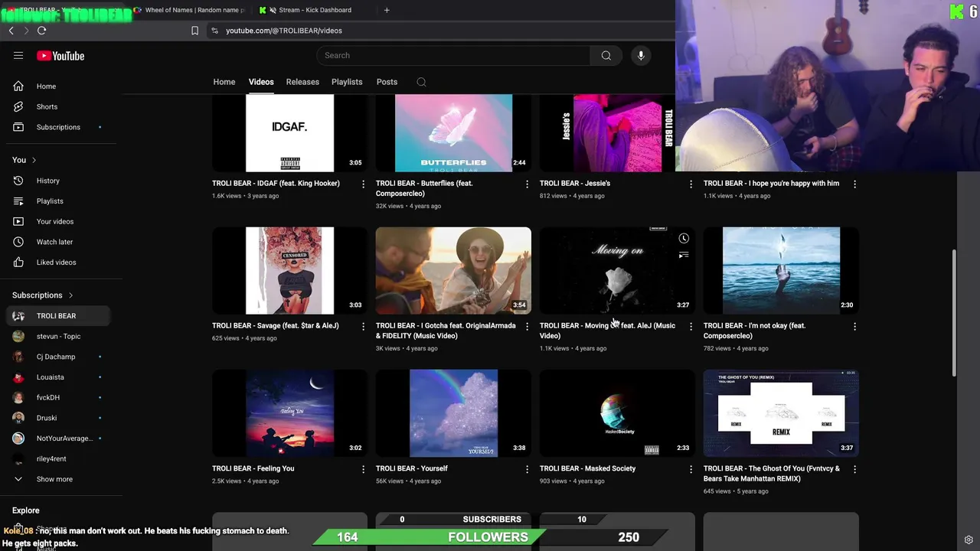Screen dimensions: 980x551
Task: Open options menu for I'm not okay video
Action: (x=854, y=326)
